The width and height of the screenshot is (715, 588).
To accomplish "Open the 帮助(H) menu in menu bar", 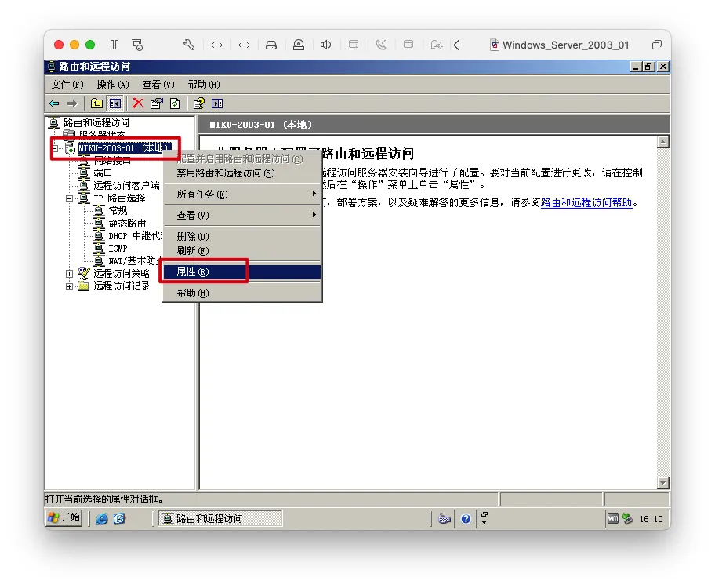I will pyautogui.click(x=203, y=85).
